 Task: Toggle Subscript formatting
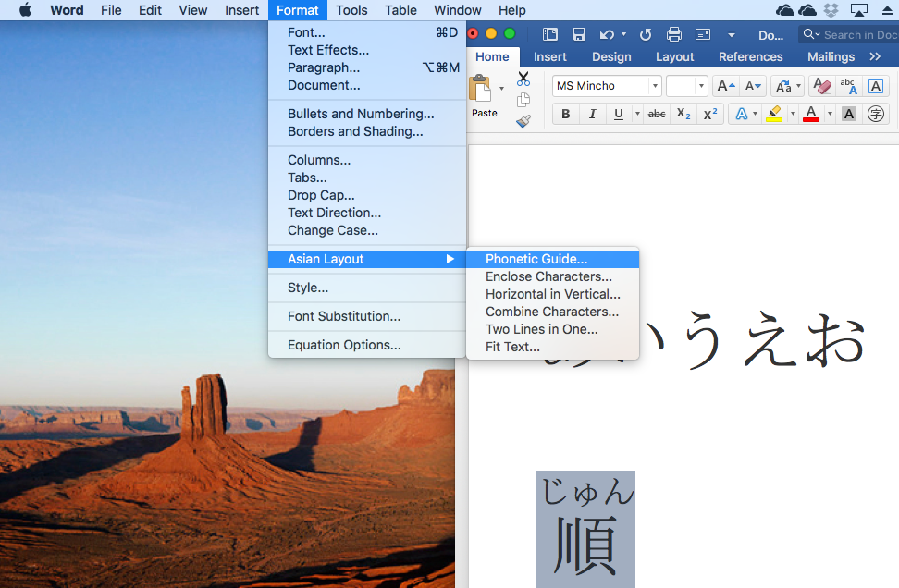click(x=683, y=114)
